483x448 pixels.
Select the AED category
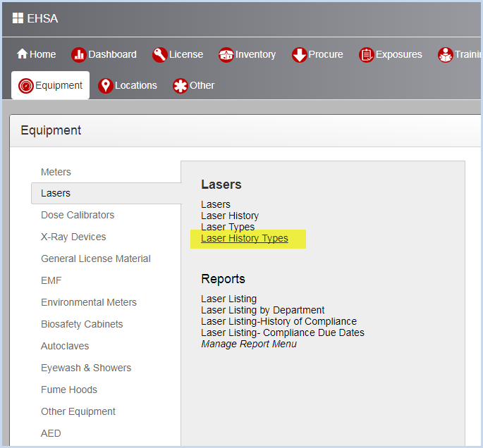pyautogui.click(x=51, y=433)
